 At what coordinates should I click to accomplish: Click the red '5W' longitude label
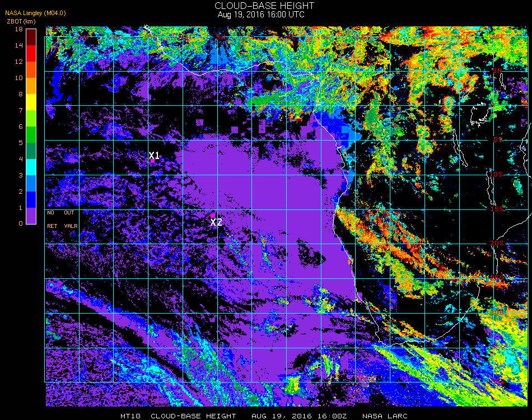[221, 36]
